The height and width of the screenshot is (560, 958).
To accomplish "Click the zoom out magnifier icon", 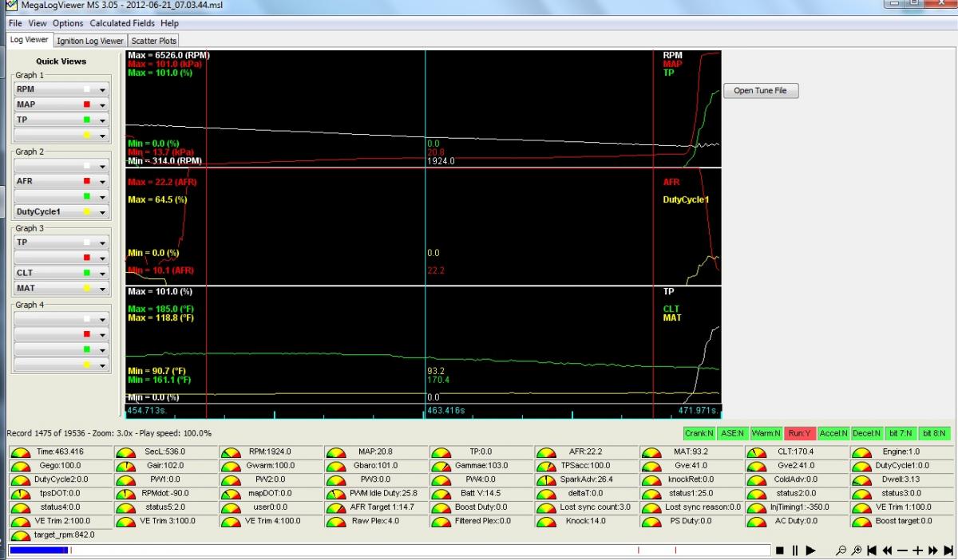I will pyautogui.click(x=841, y=550).
